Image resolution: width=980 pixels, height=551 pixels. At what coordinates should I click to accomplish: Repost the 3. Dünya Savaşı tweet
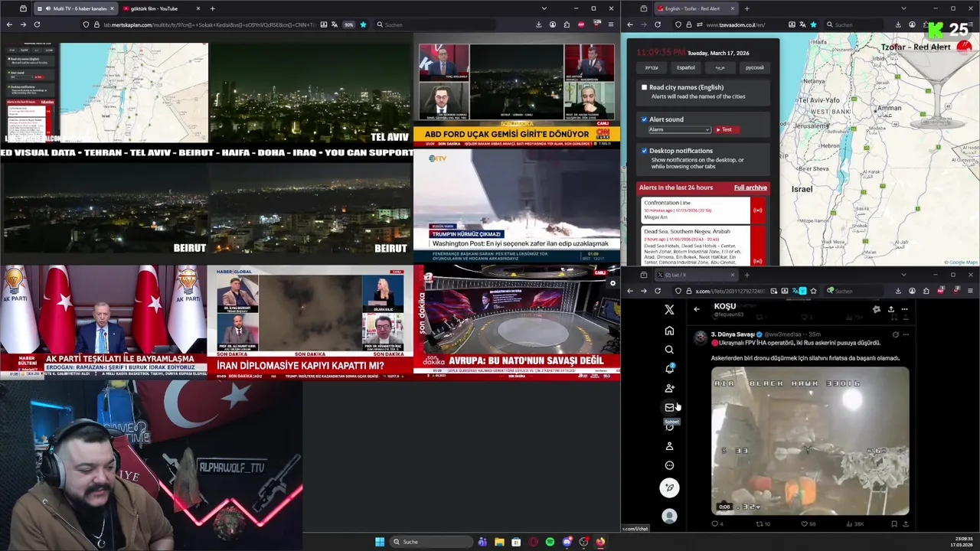pyautogui.click(x=763, y=524)
